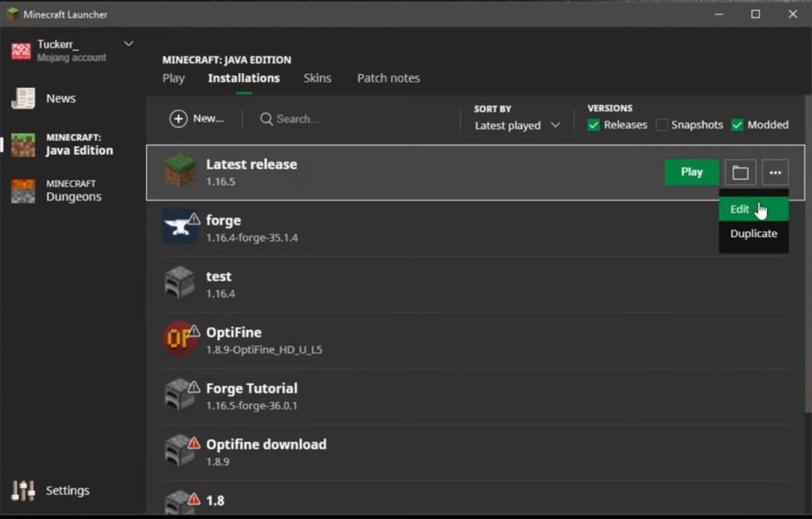Click warning triangle on forge installation
812x519 pixels.
coord(193,219)
